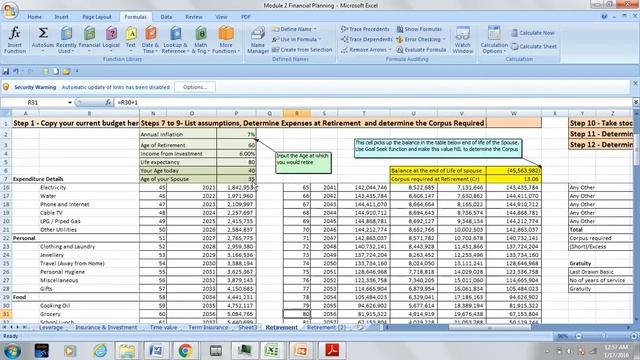Click the Annual Inflation value 7%

click(236, 134)
